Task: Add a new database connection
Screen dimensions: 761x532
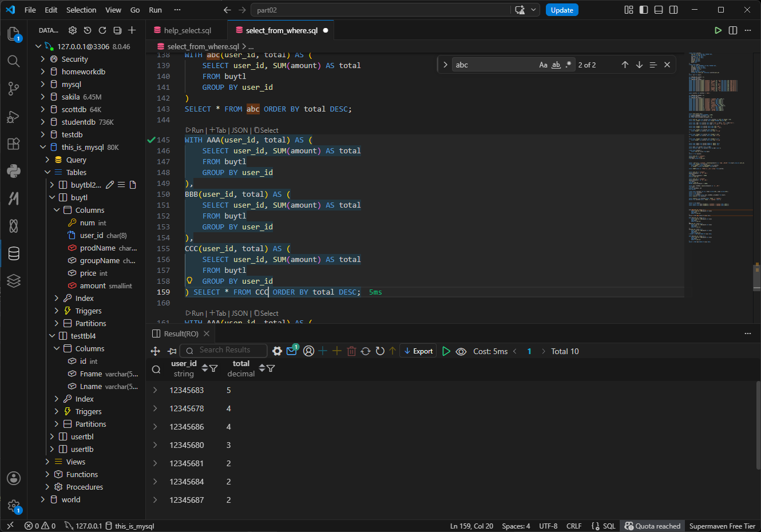Action: pos(132,30)
